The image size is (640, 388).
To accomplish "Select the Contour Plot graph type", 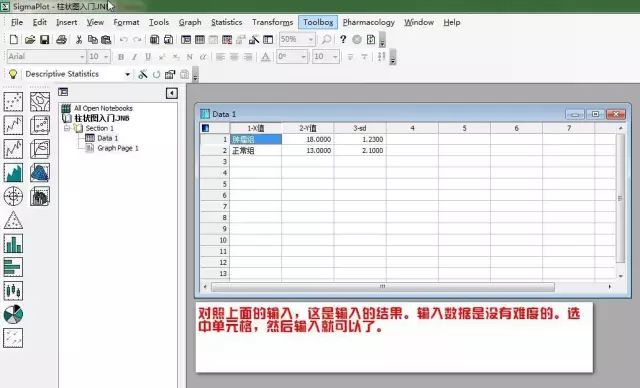I will pos(40,102).
